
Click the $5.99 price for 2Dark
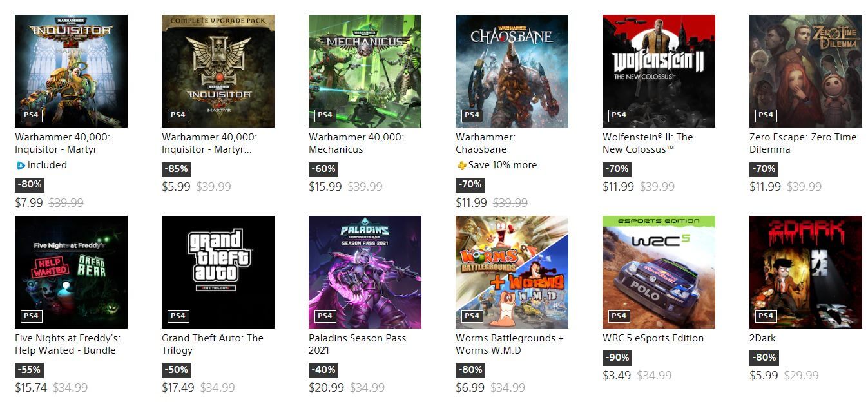coord(764,376)
